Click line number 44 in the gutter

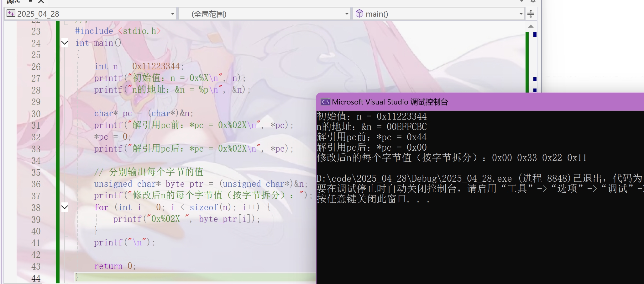(36, 278)
